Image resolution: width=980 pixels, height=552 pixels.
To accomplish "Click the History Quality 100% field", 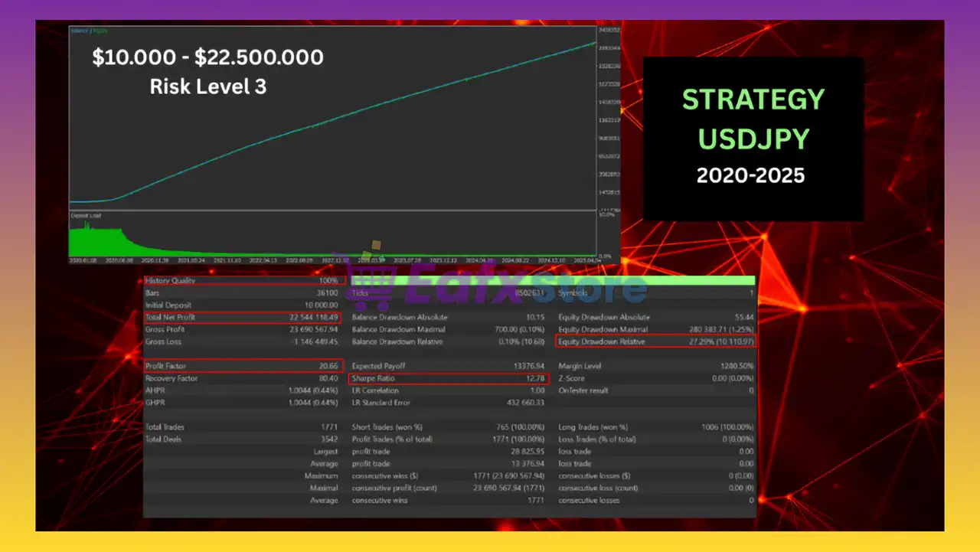I will (x=243, y=280).
